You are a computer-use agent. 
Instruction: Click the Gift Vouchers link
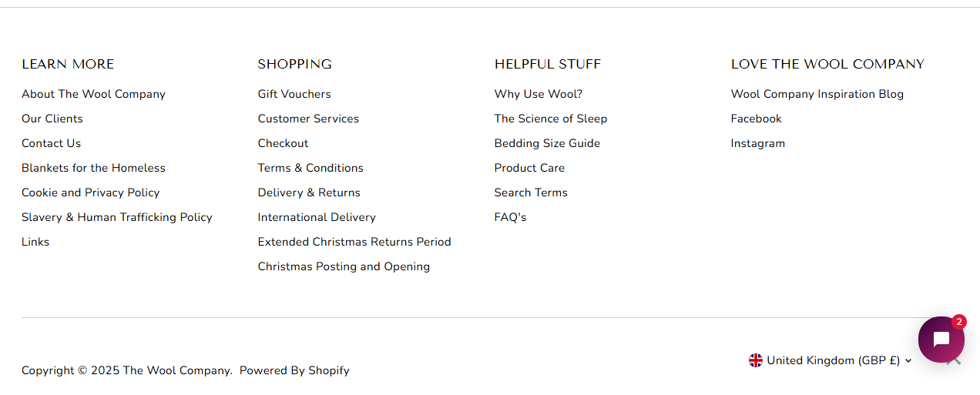294,94
